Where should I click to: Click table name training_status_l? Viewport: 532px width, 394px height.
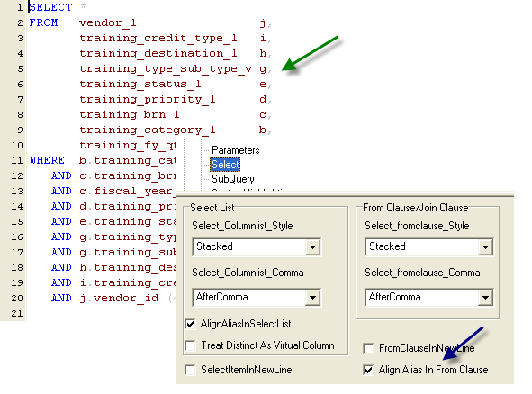point(140,84)
